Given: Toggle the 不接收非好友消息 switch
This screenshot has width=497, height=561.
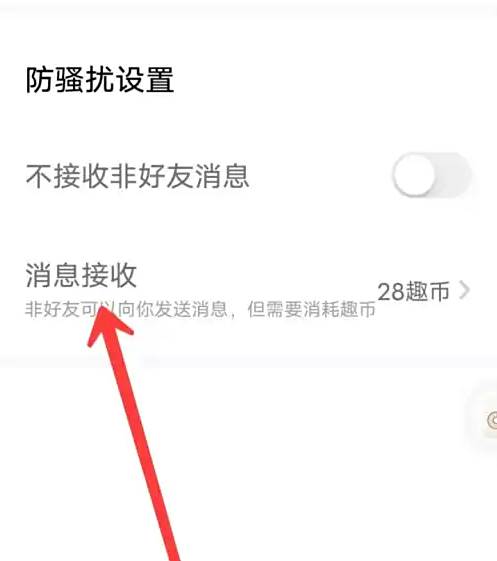Looking at the screenshot, I should coord(432,175).
